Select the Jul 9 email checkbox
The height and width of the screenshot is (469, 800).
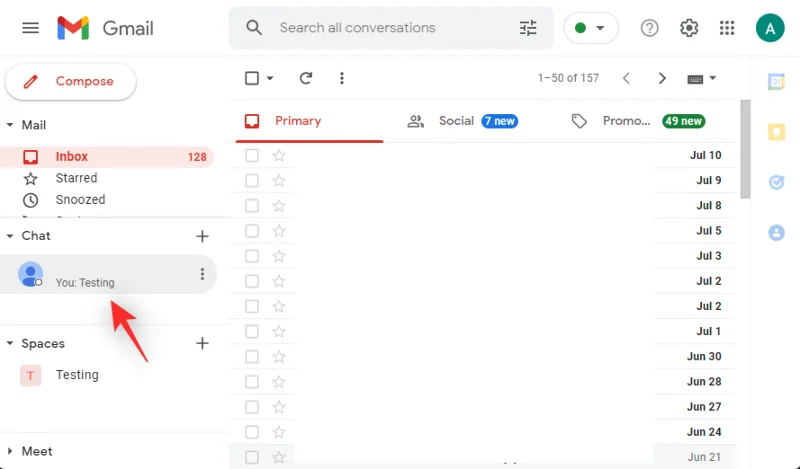(x=252, y=180)
